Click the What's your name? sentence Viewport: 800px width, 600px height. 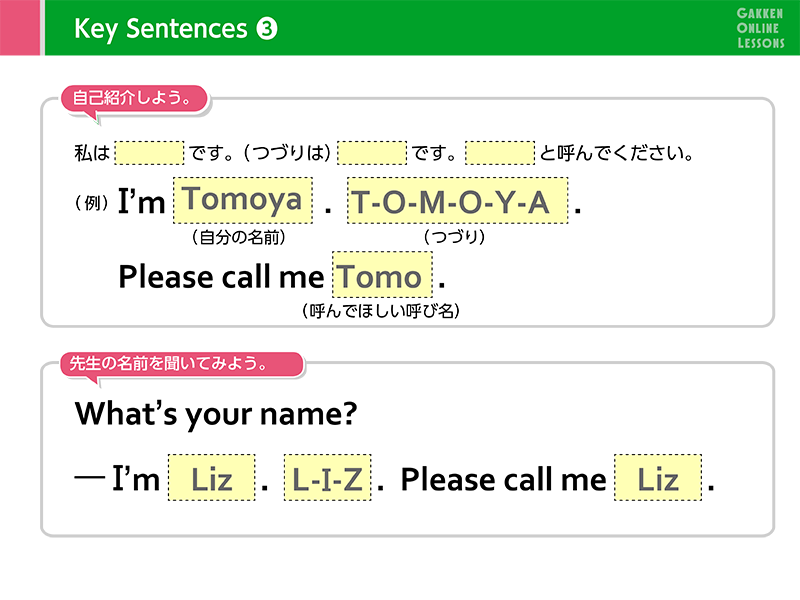[x=216, y=412]
